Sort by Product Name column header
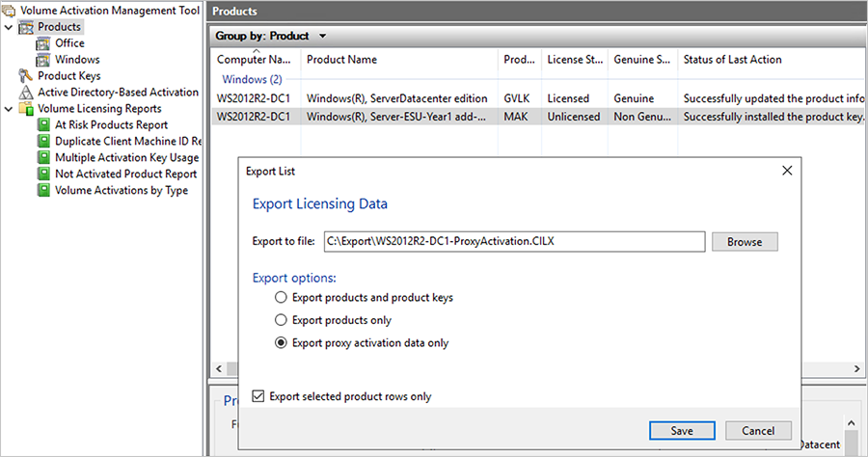868x457 pixels. (x=341, y=60)
